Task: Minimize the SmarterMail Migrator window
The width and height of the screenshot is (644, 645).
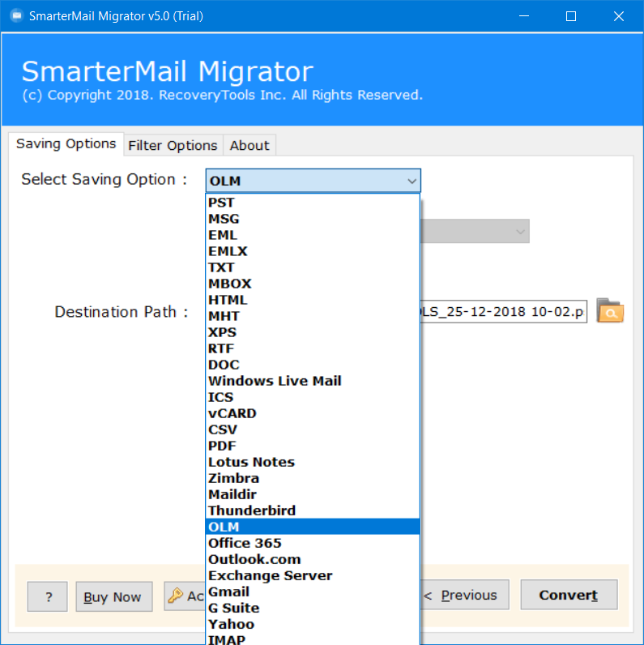Action: 524,16
